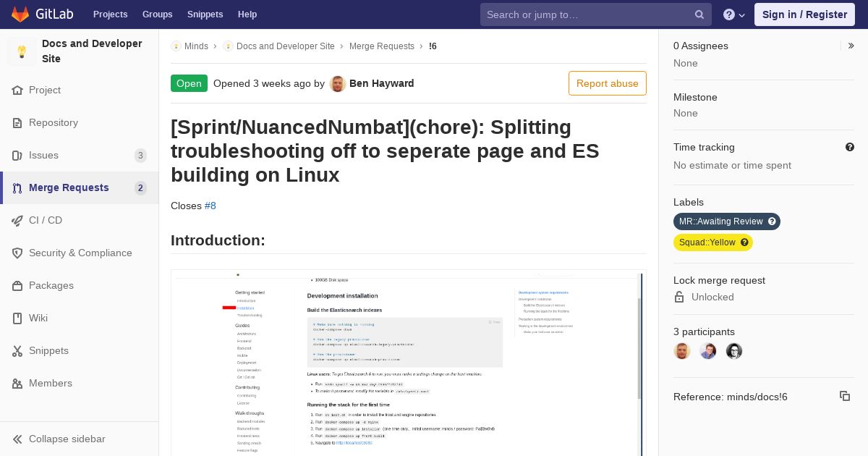Click the Wiki book icon
868x456 pixels.
pyautogui.click(x=17, y=318)
